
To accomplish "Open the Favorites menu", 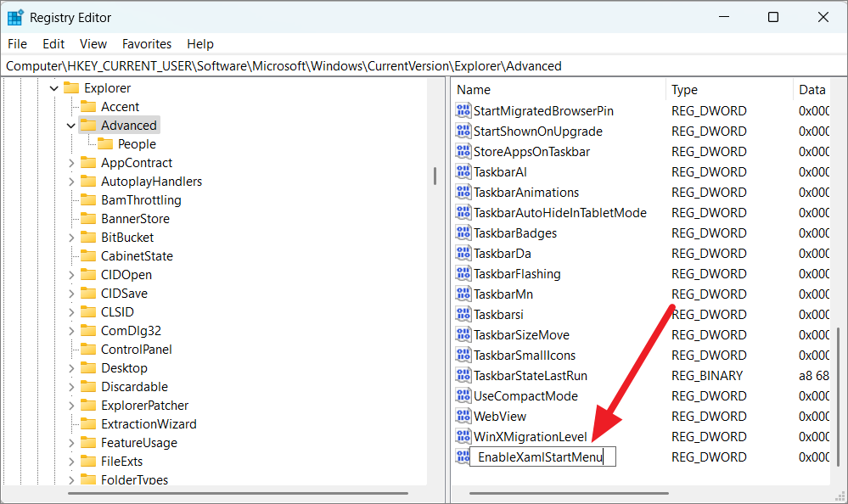I will point(147,44).
